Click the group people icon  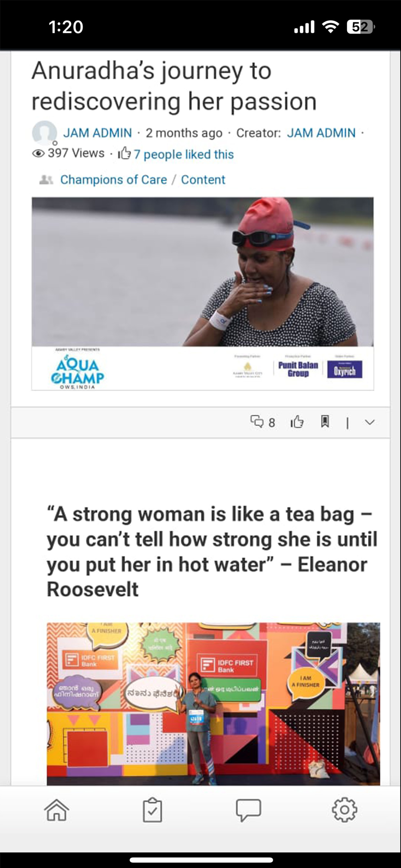[46, 180]
